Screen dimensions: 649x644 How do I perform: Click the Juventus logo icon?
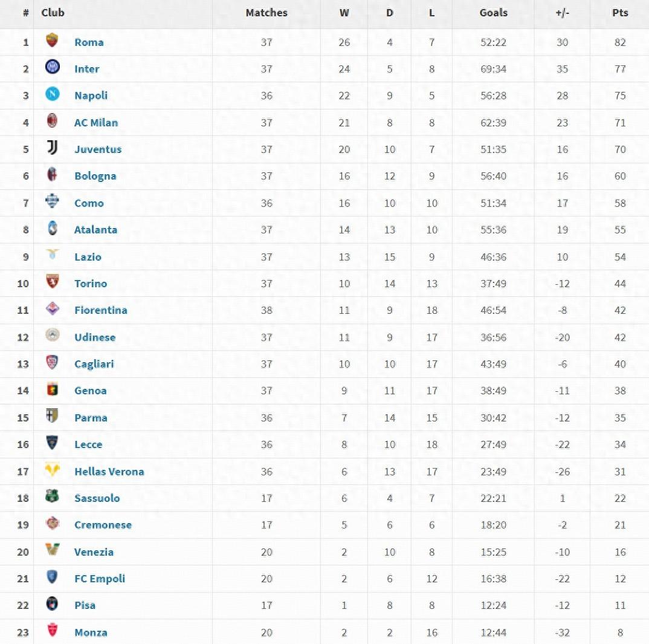(x=53, y=148)
